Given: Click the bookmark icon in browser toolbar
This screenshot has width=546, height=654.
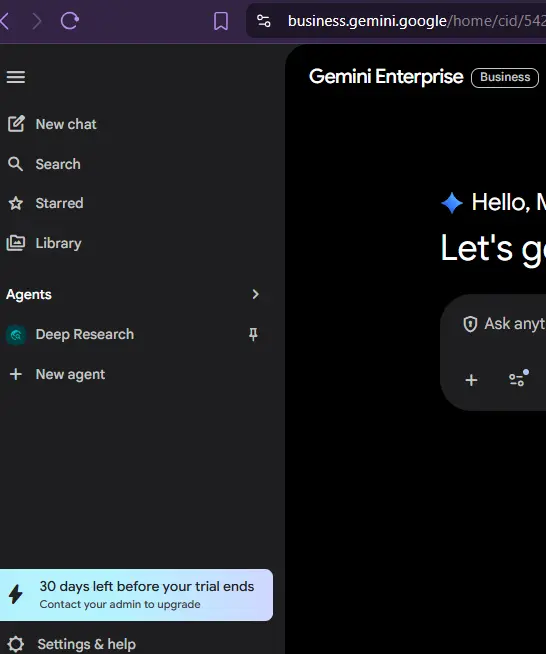Looking at the screenshot, I should click(x=221, y=21).
